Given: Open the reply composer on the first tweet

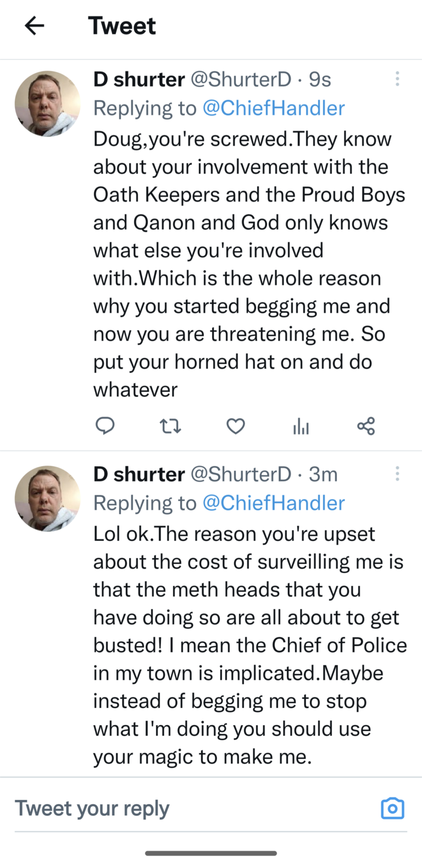Looking at the screenshot, I should pos(105,426).
